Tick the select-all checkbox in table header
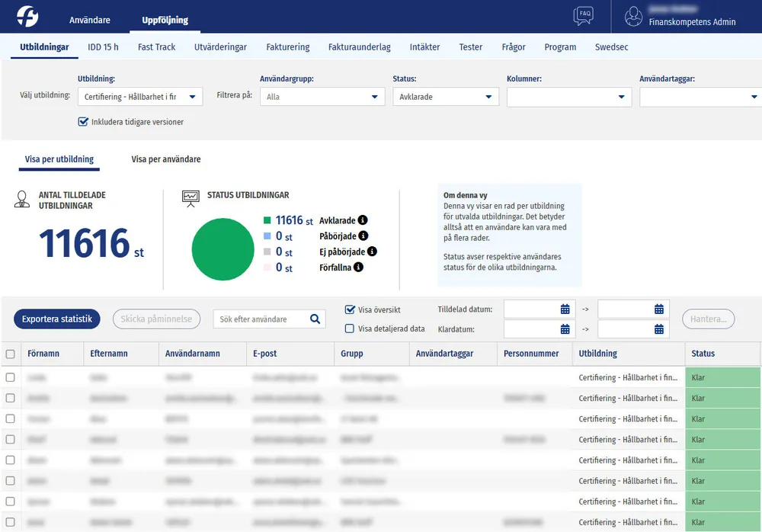The image size is (762, 532). 10,354
